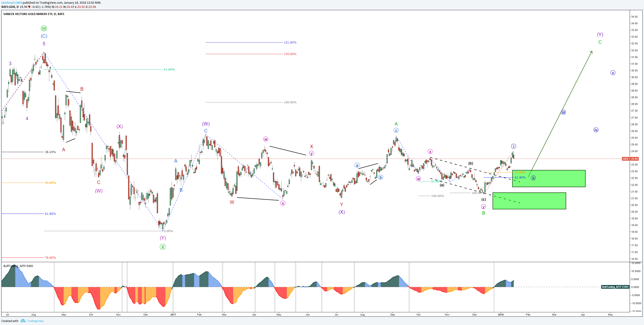Viewport: 644px width, 325px height.
Task: Select the 150.00% Fibonacci extension label
Action: tap(290, 54)
